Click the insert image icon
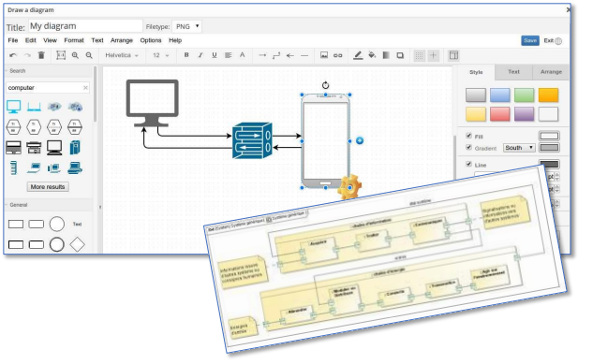 coord(324,55)
